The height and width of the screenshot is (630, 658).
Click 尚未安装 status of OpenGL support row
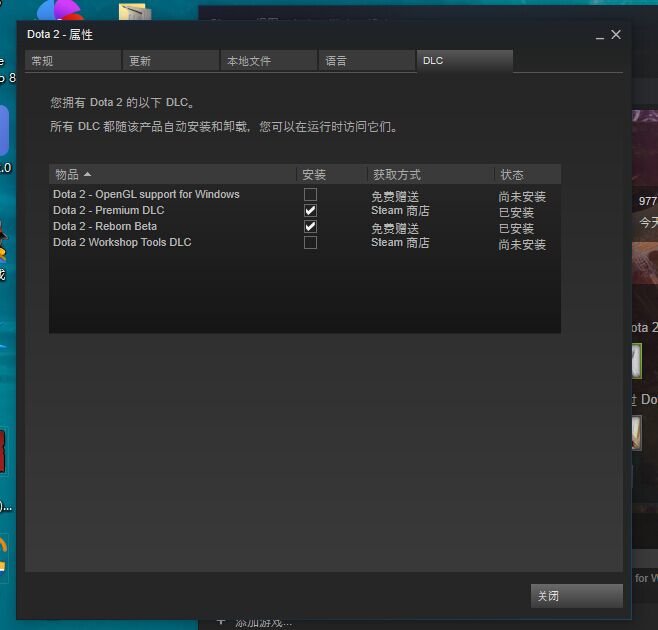pyautogui.click(x=522, y=196)
